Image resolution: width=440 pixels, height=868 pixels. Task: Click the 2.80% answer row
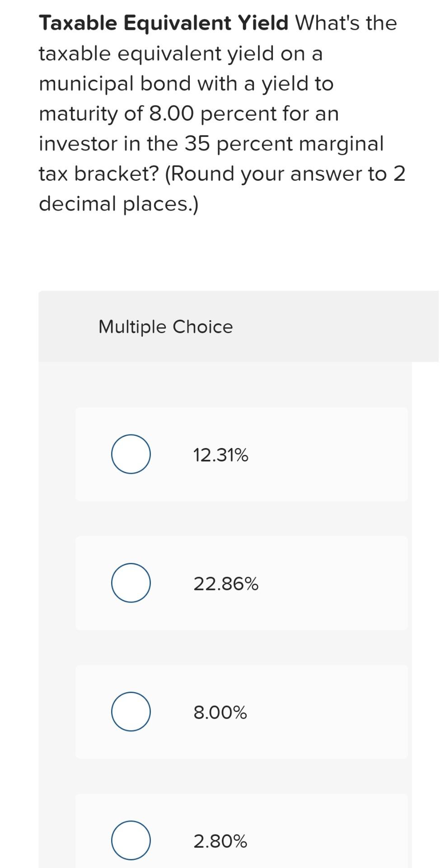point(243,840)
